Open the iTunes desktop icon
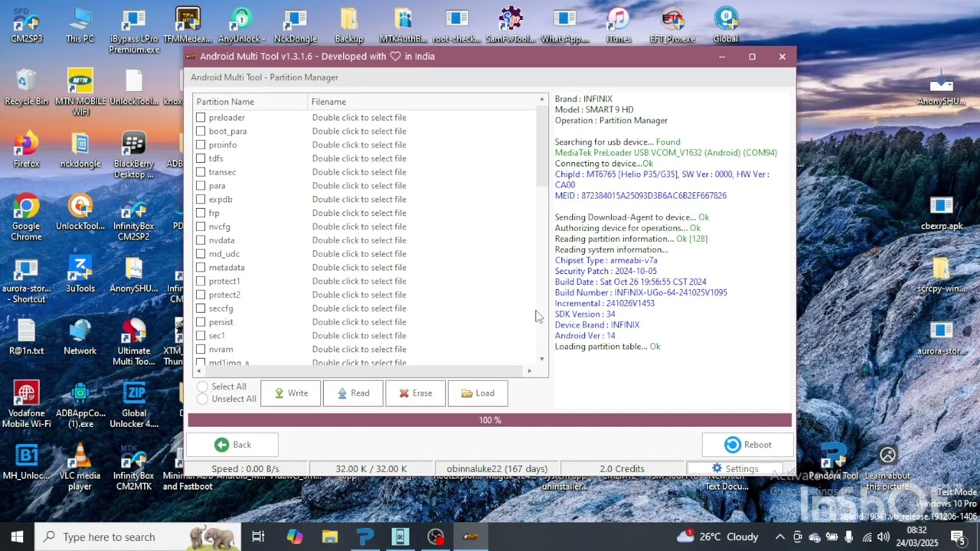 click(618, 25)
